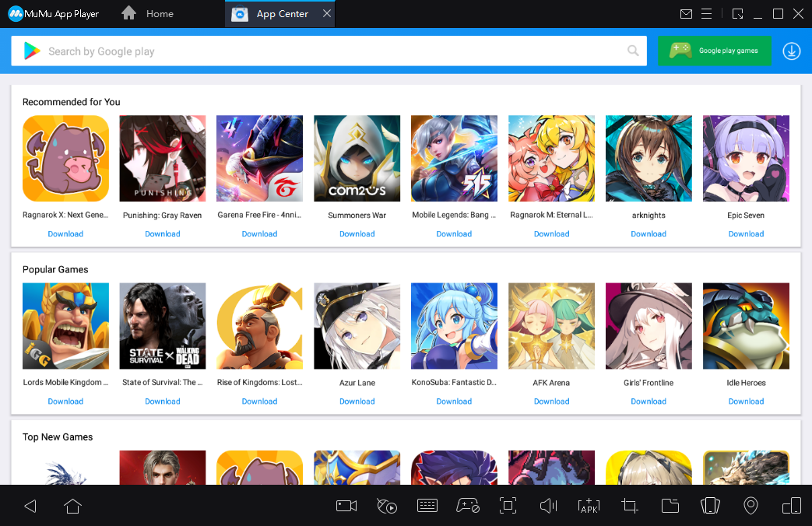Screen dimensions: 812x526
Task: Open Girls' Frontline thumbnail
Action: coord(649,326)
